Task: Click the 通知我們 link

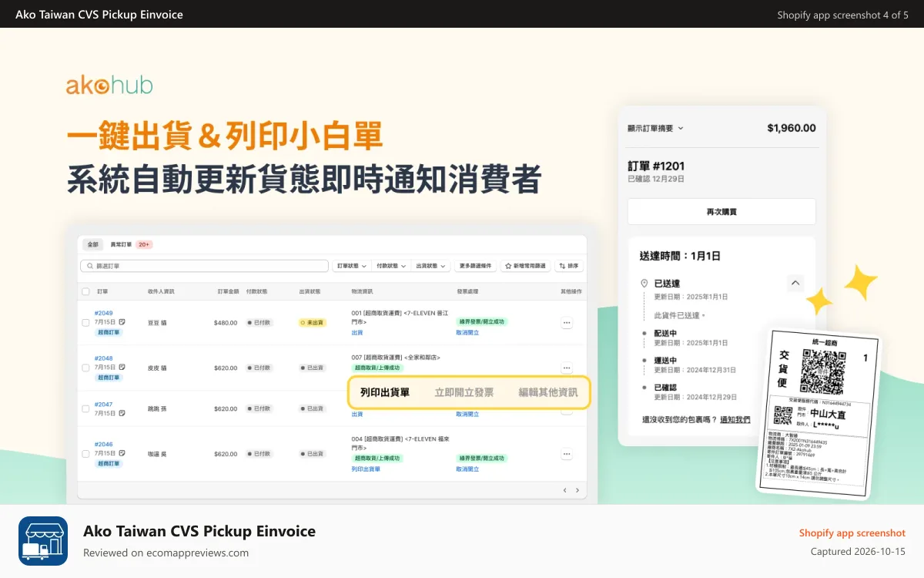Action: point(735,420)
